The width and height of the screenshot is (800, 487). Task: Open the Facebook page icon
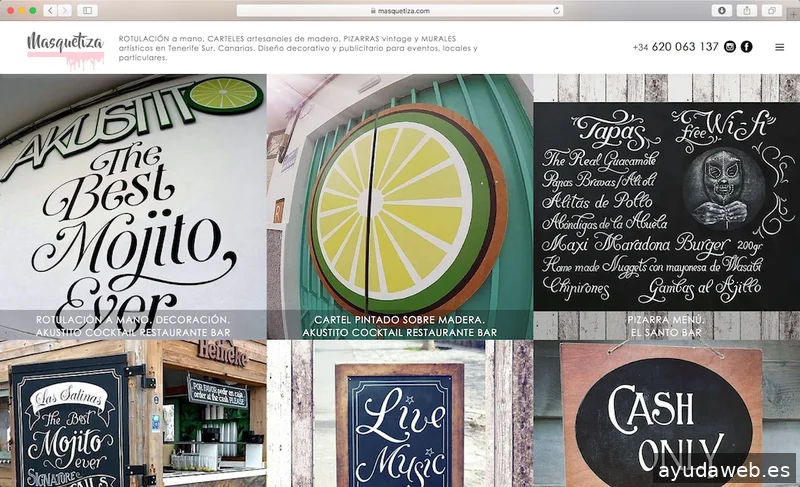[746, 47]
